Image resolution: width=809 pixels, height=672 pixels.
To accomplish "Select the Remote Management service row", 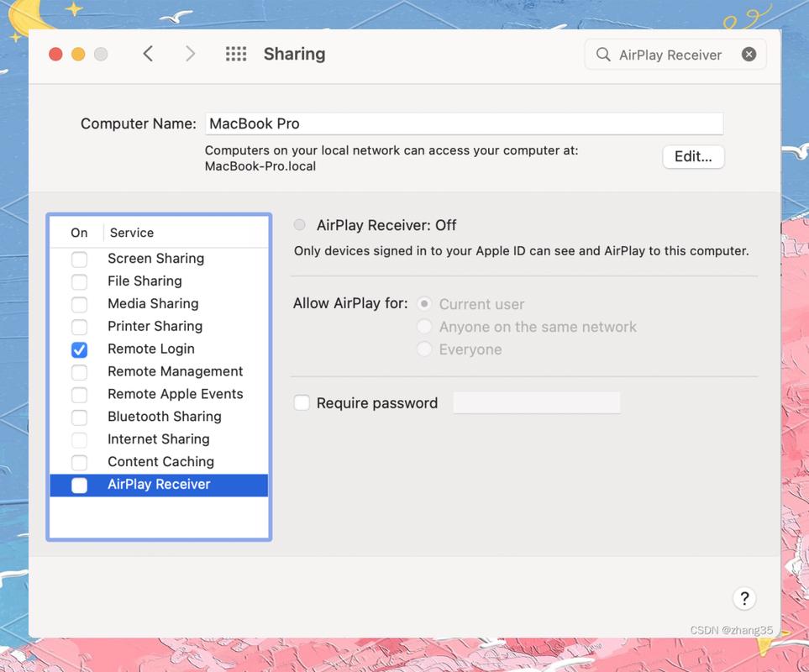I will pos(159,372).
